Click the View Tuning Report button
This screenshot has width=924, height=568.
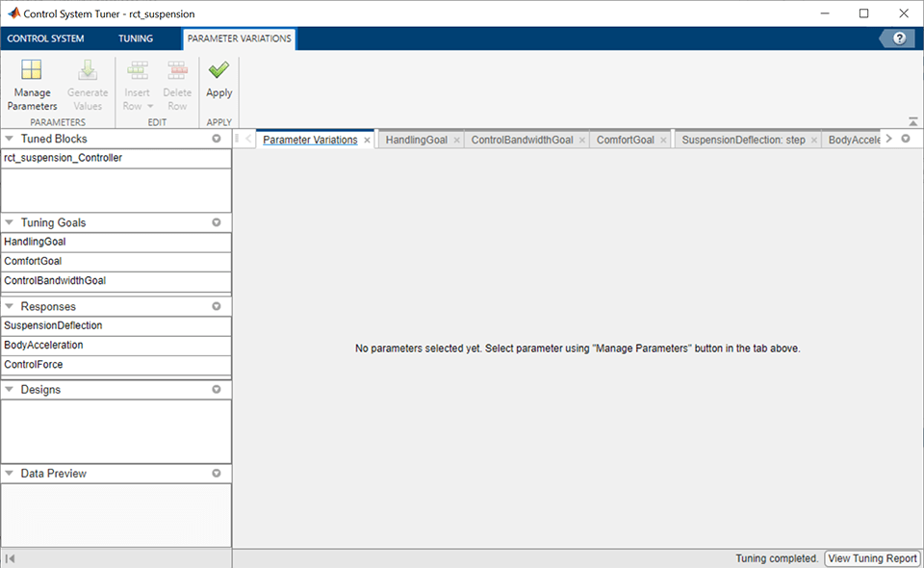872,558
